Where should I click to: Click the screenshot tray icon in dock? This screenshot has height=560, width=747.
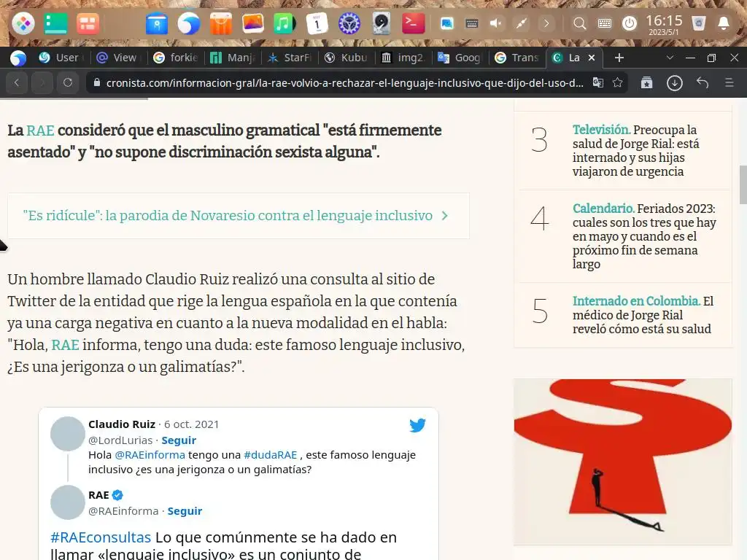tap(447, 23)
